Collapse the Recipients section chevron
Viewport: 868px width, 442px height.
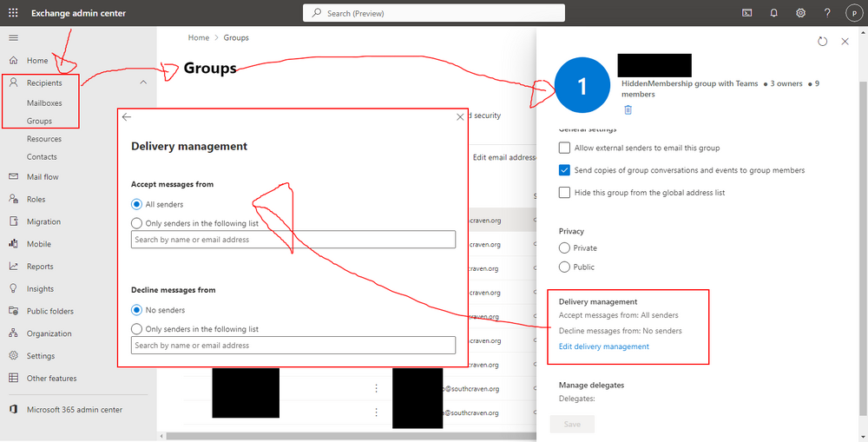point(143,82)
